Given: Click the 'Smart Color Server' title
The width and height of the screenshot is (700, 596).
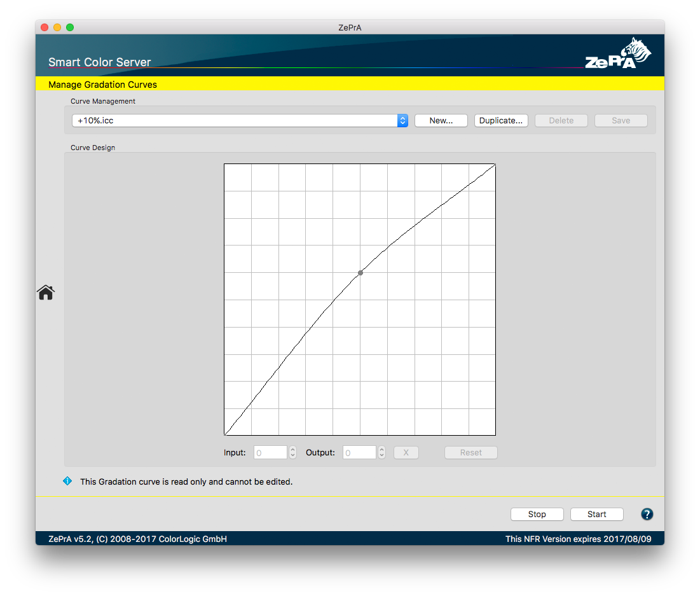Looking at the screenshot, I should pos(100,62).
